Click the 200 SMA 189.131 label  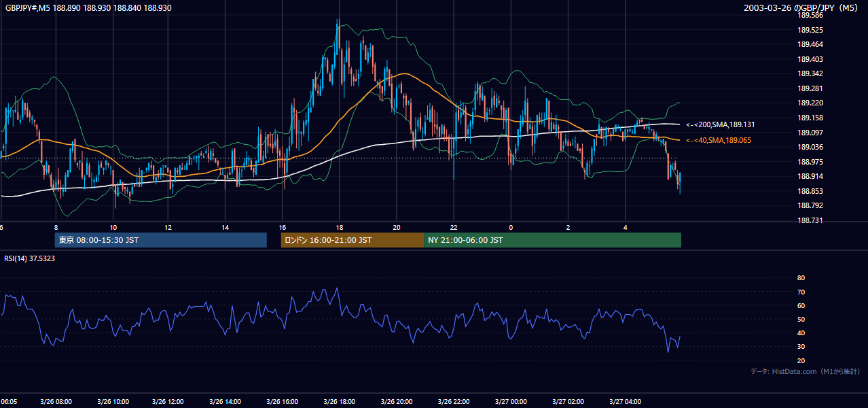[720, 124]
